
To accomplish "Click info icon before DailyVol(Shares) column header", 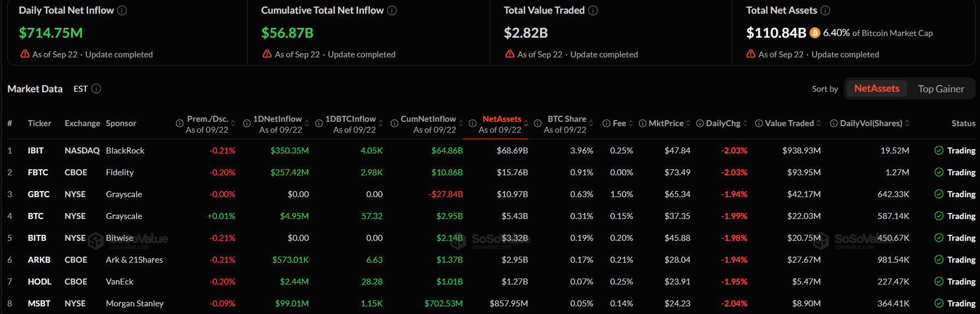I will click(x=834, y=123).
